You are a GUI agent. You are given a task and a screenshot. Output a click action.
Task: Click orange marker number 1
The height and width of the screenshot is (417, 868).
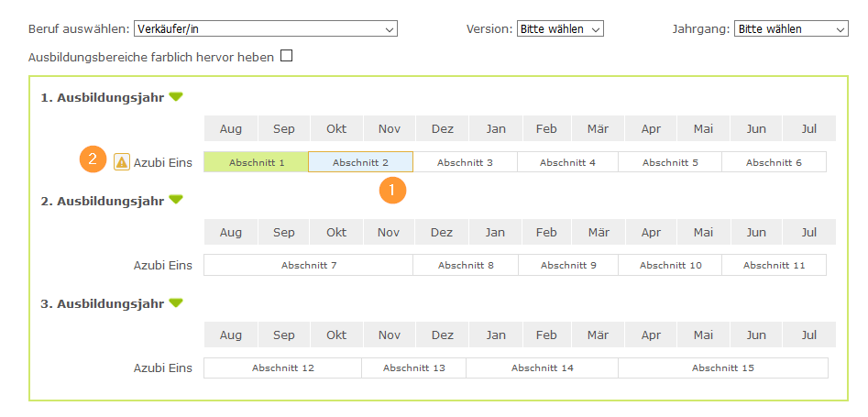[392, 191]
